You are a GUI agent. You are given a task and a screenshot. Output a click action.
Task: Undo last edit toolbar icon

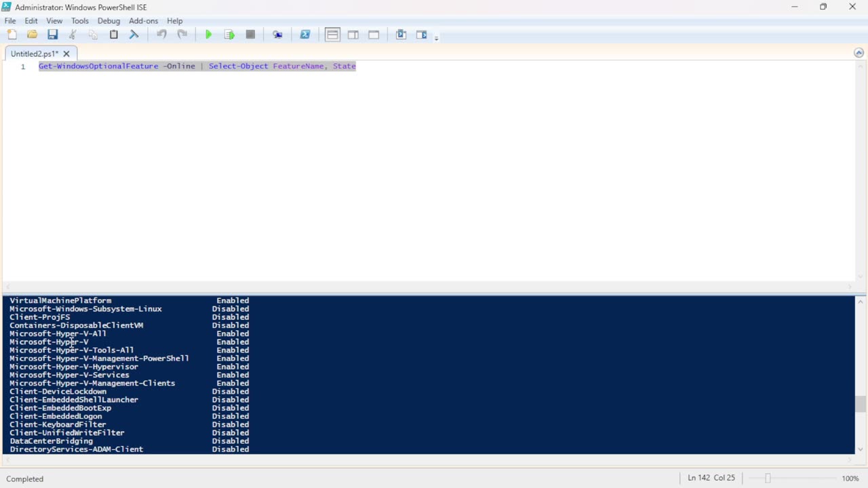pyautogui.click(x=161, y=35)
